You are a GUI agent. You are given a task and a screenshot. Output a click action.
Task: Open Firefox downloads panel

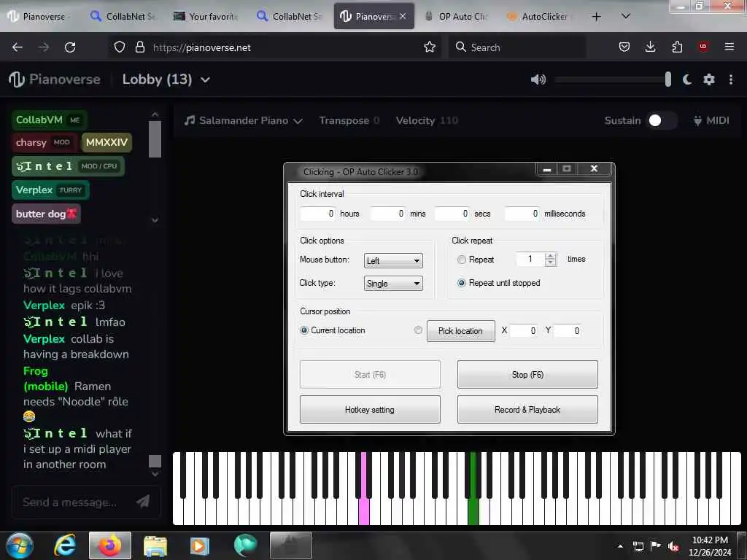coord(650,47)
